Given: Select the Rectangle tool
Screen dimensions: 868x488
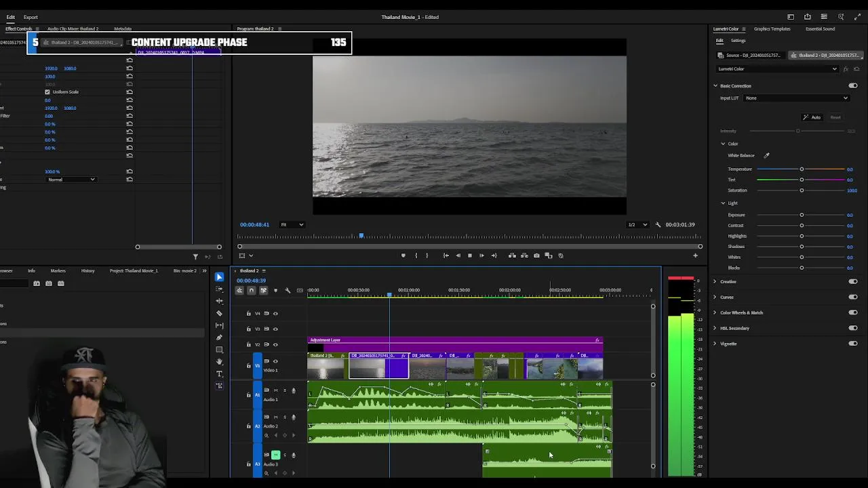Looking at the screenshot, I should click(219, 350).
